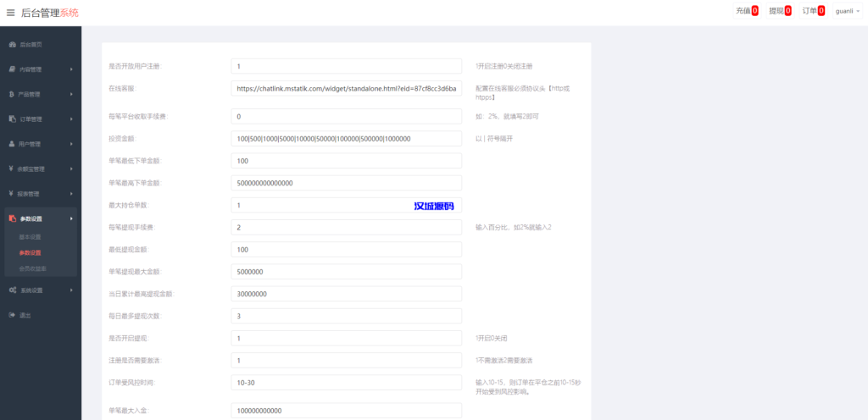Open the 充值 notification button
The height and width of the screenshot is (420, 868).
(x=747, y=11)
